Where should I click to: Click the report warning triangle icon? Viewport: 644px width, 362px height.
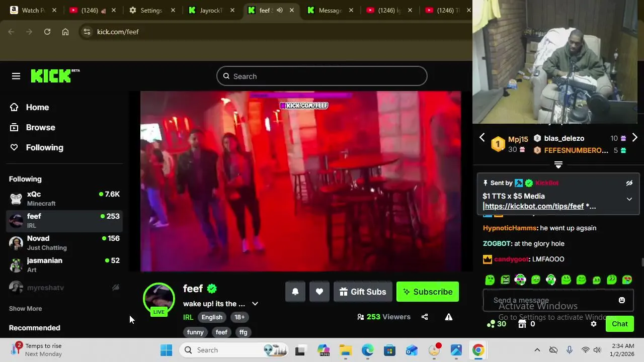[x=449, y=317]
